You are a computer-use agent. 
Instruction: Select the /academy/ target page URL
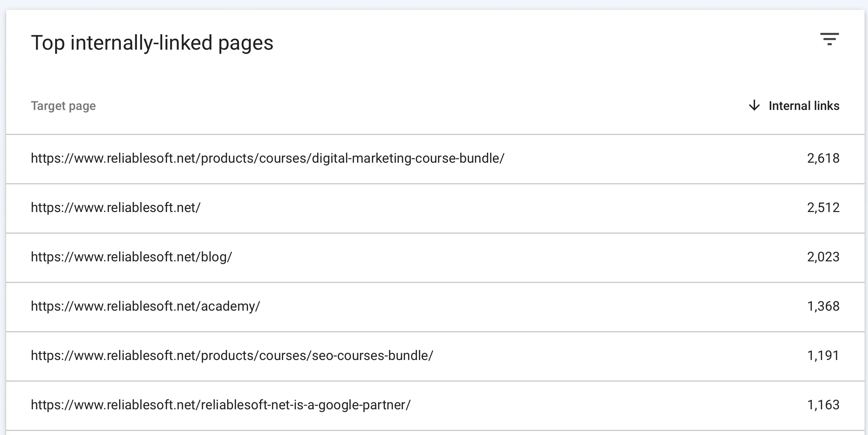click(x=145, y=306)
